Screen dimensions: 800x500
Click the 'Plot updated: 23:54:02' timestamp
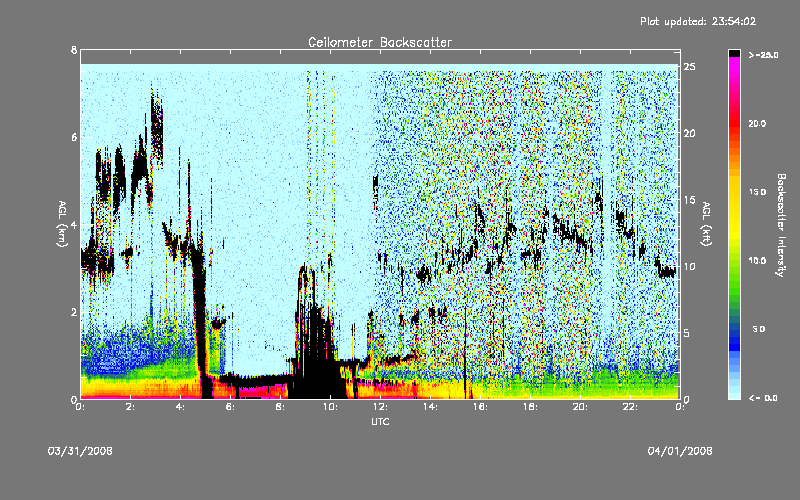coord(698,21)
